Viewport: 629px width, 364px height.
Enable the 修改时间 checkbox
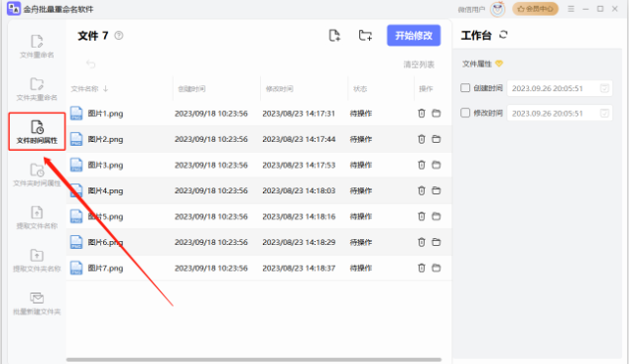point(465,113)
